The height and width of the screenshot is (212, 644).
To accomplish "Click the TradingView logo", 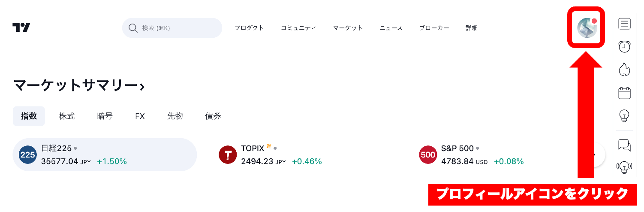I will click(21, 28).
